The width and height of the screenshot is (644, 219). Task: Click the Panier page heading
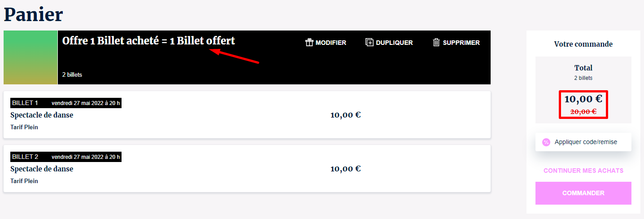[34, 15]
